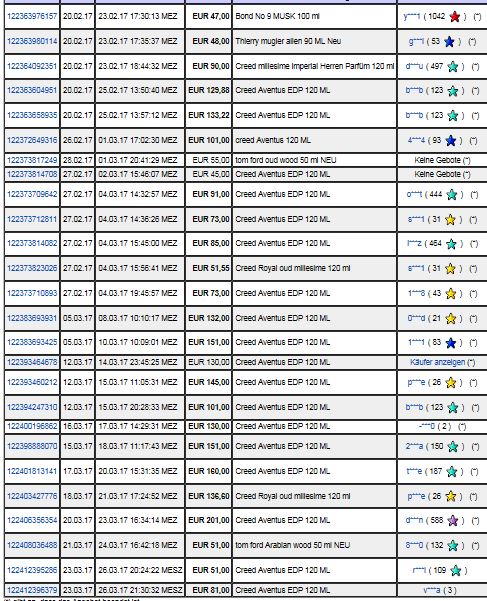Click the teal star beside buyer 2***a
This screenshot has width=487, height=601.
pyautogui.click(x=453, y=447)
